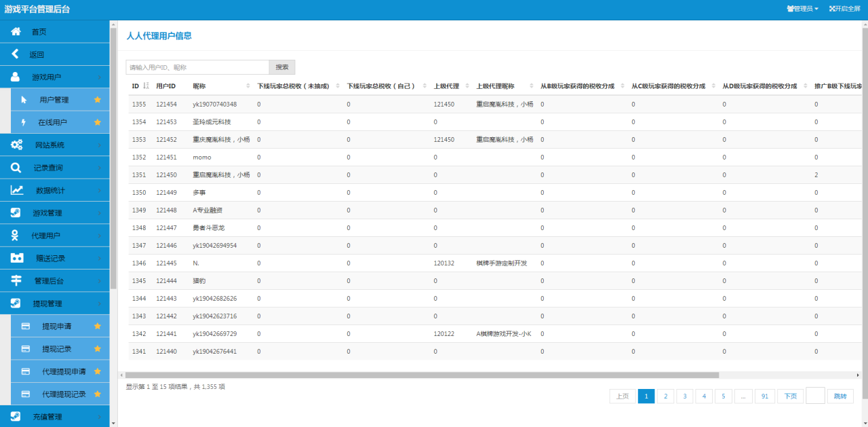Toggle the favorite star for 用户管理

pos(97,100)
